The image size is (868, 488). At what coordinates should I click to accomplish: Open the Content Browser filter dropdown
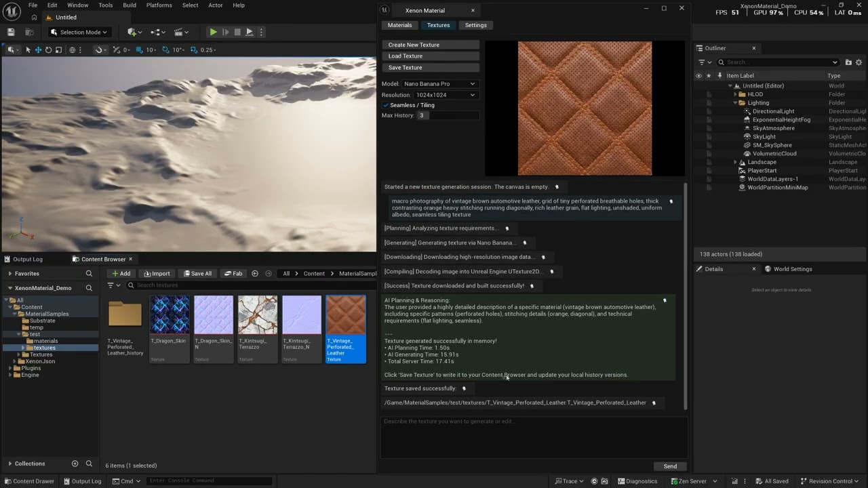(x=113, y=285)
